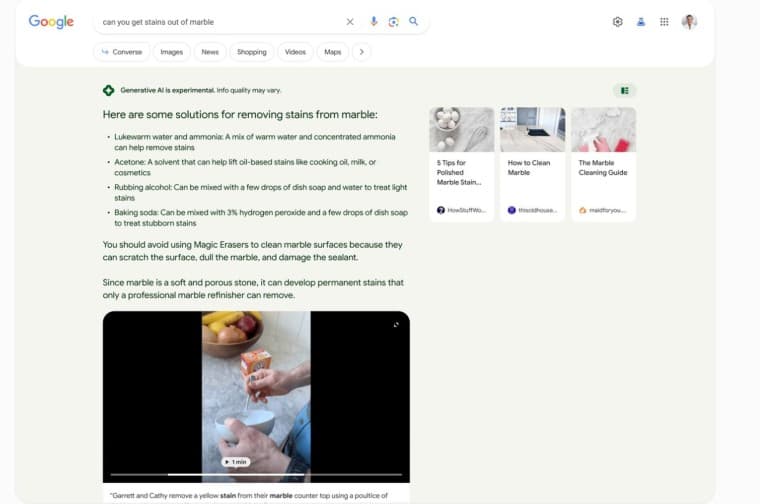Click the 'Here are some solutions' heading
The image size is (760, 504).
click(240, 115)
